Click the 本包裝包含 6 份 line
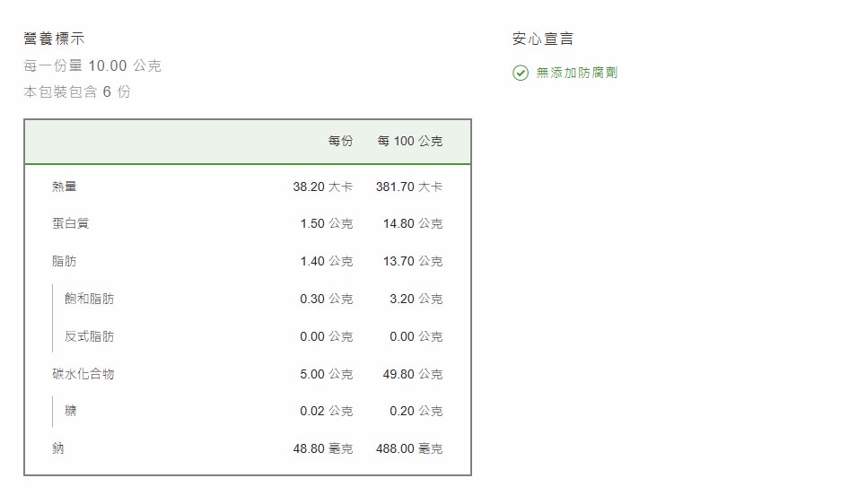The image size is (867, 504). (x=77, y=91)
